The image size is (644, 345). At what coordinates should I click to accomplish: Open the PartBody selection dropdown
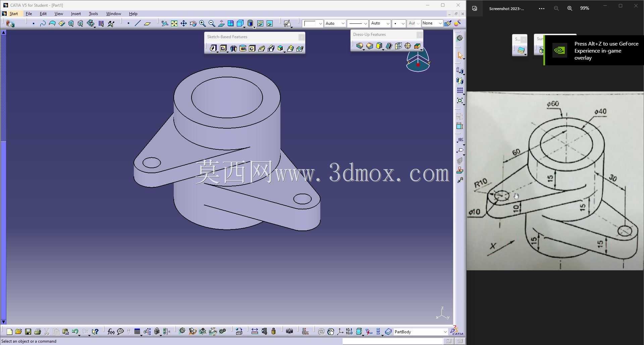point(445,332)
